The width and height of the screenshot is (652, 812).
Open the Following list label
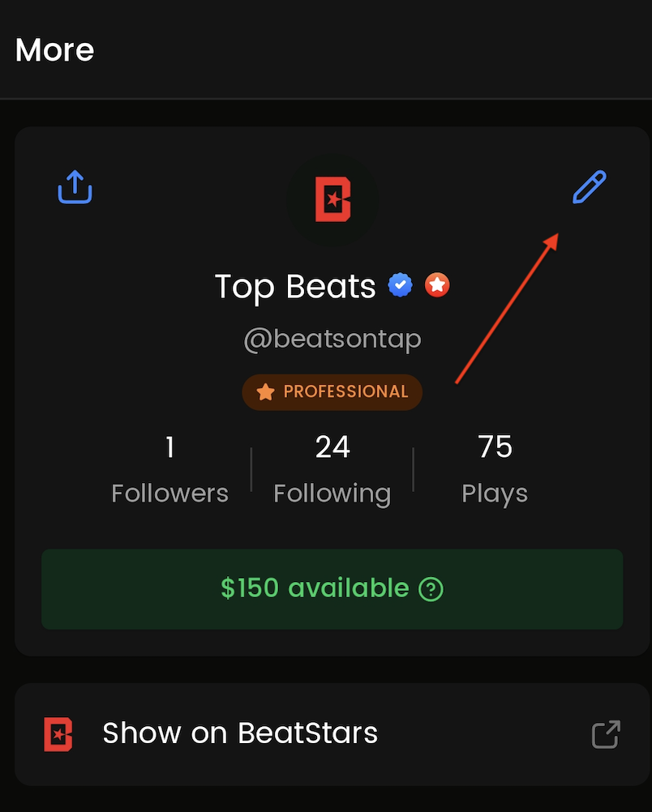click(x=332, y=494)
